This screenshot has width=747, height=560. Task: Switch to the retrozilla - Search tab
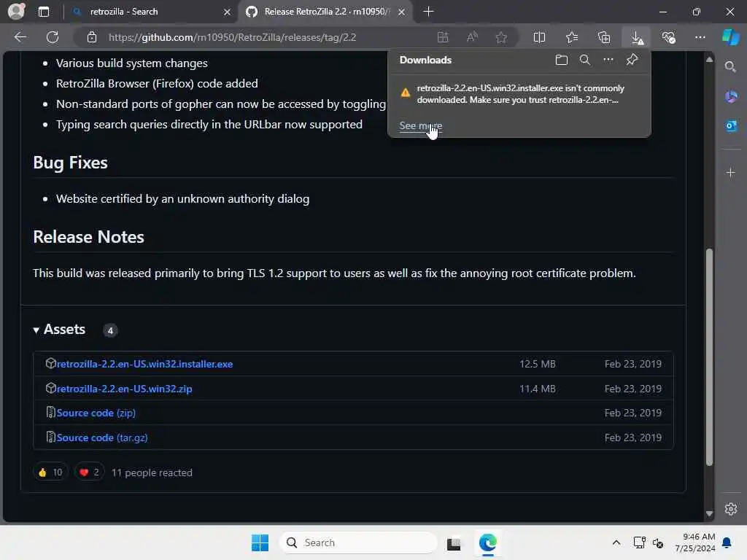coord(150,12)
